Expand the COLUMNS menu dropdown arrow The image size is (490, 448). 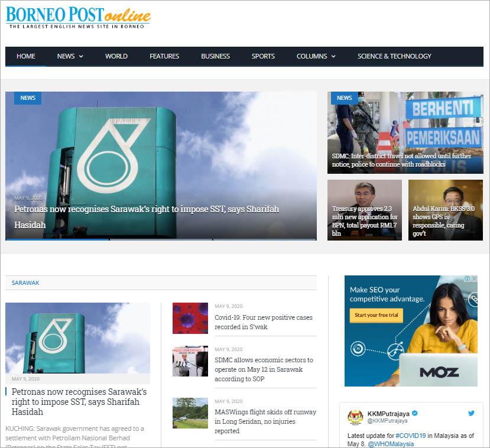click(333, 57)
